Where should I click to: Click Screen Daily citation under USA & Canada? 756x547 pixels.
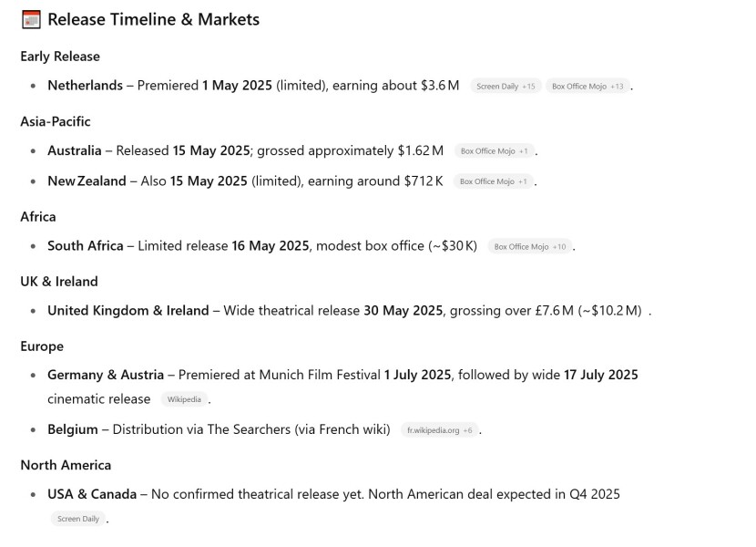coord(78,519)
